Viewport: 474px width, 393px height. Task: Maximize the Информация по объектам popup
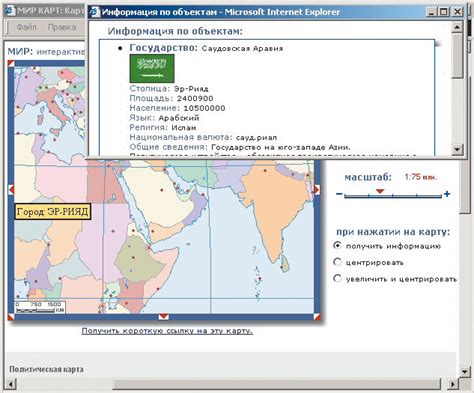443,12
